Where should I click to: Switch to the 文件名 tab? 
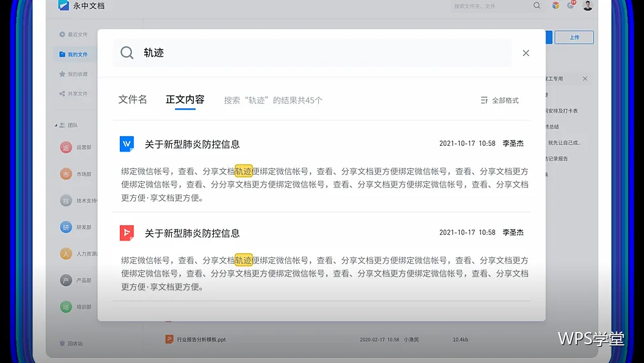(x=133, y=99)
